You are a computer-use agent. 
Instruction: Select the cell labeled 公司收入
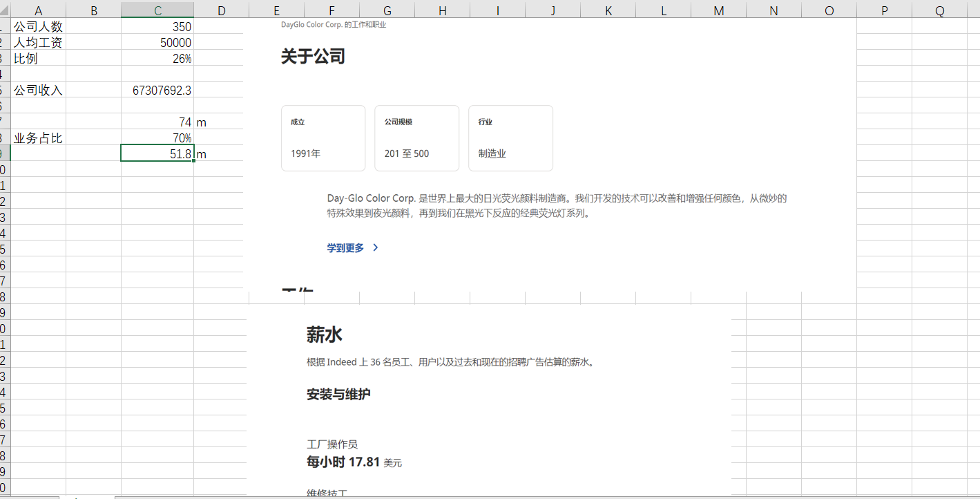pyautogui.click(x=38, y=90)
